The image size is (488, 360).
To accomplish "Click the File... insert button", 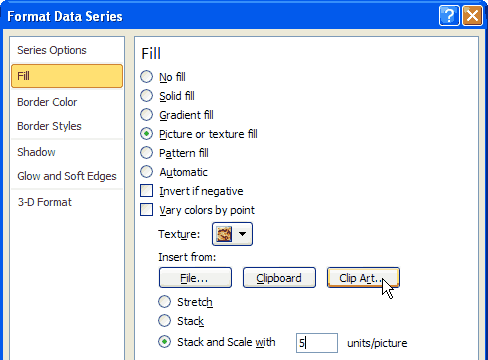I will (x=195, y=278).
